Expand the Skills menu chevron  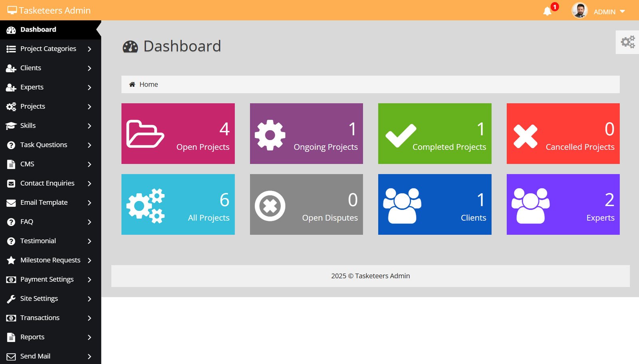tap(89, 126)
